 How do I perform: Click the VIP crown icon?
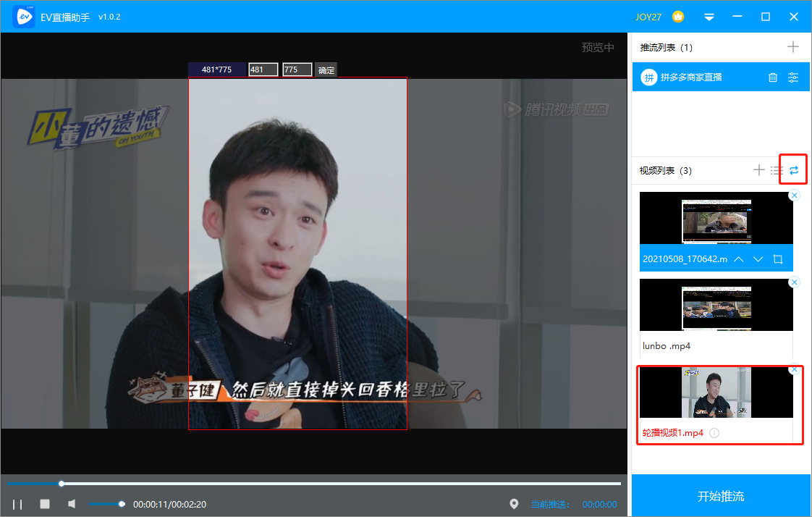(678, 17)
